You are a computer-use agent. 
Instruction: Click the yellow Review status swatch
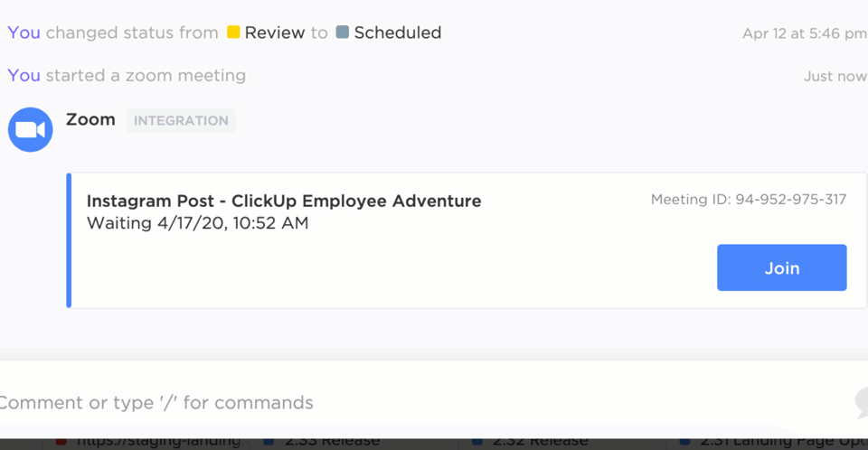[x=233, y=33]
